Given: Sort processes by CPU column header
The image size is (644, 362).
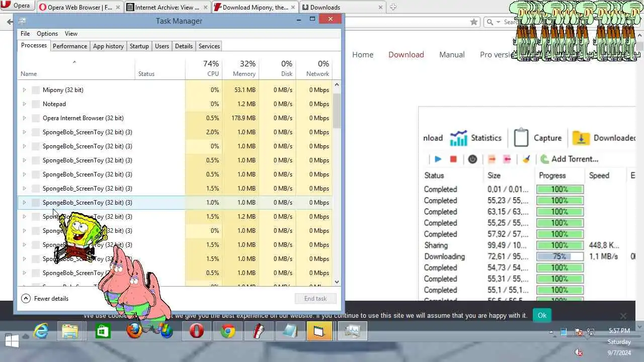Looking at the screenshot, I should 203,68.
